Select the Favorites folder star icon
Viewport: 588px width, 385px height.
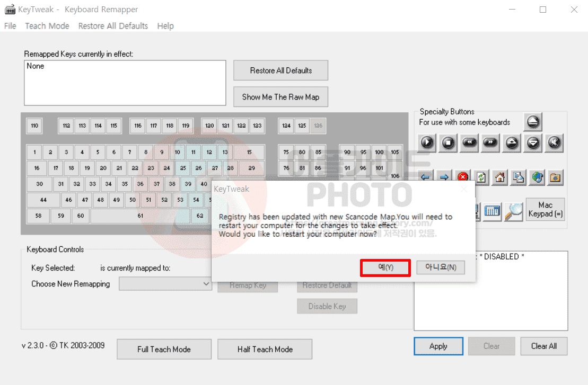coord(555,177)
